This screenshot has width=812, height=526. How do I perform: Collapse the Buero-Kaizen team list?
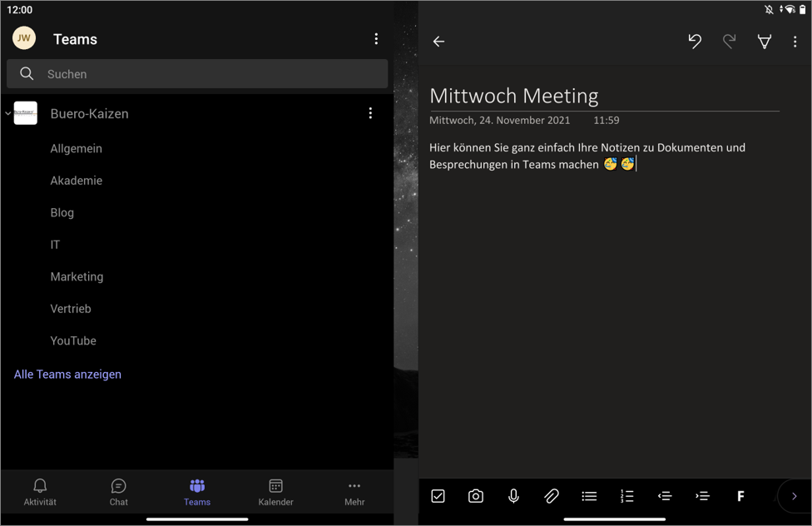pos(7,113)
